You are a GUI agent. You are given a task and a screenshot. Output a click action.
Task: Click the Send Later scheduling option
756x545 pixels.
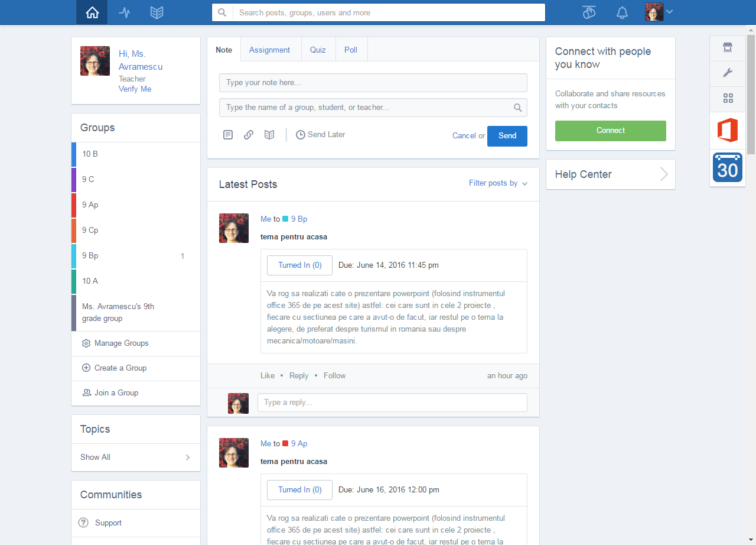[321, 135]
